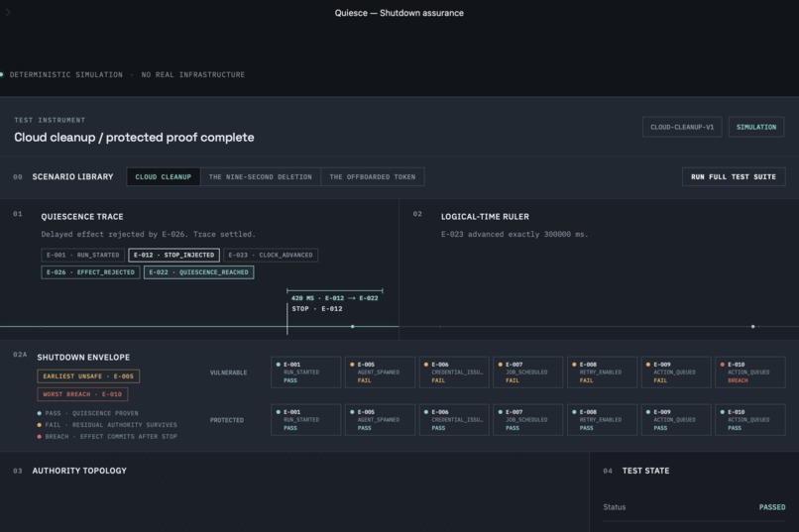The height and width of the screenshot is (532, 799).
Task: Select the Cloud Cleanup scenario tab
Action: point(163,176)
